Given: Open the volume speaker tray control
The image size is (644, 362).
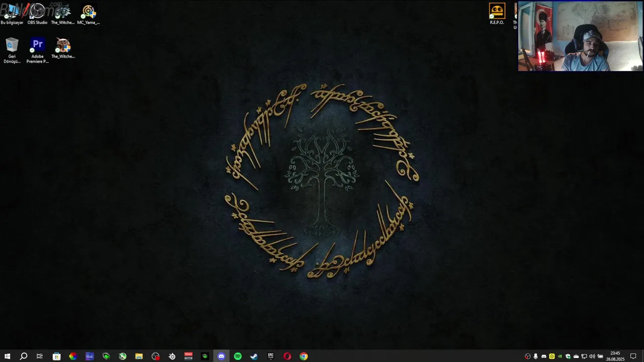Looking at the screenshot, I should (x=592, y=356).
